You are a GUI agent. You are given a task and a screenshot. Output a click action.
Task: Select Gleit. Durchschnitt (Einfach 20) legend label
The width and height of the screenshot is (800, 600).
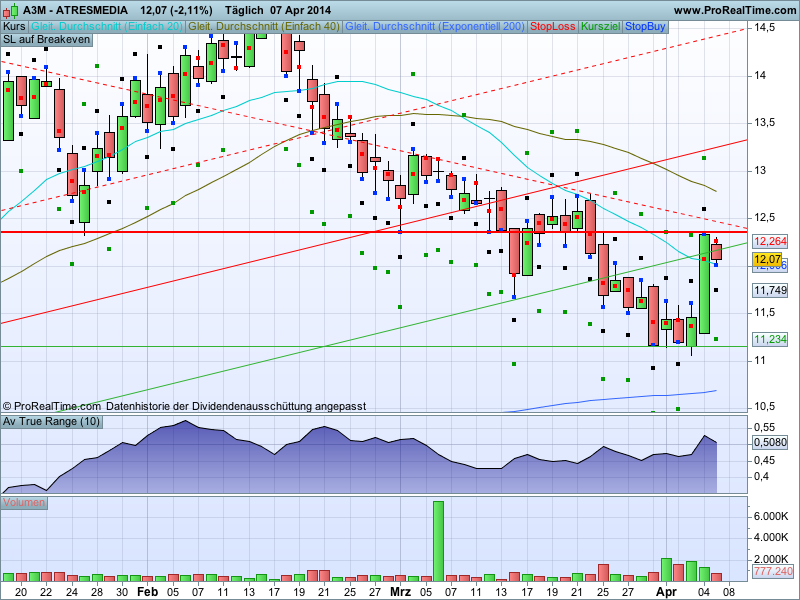107,27
